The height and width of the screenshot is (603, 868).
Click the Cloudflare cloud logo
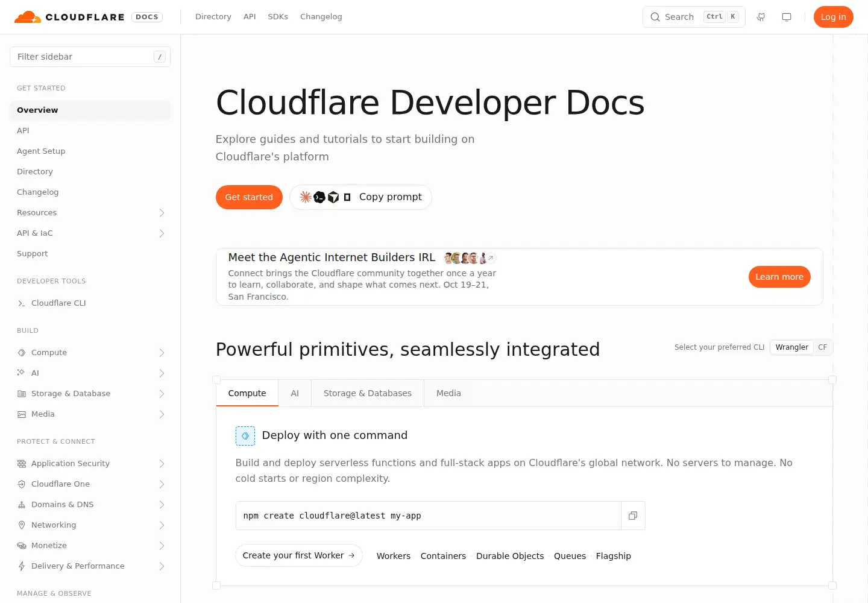pos(28,17)
